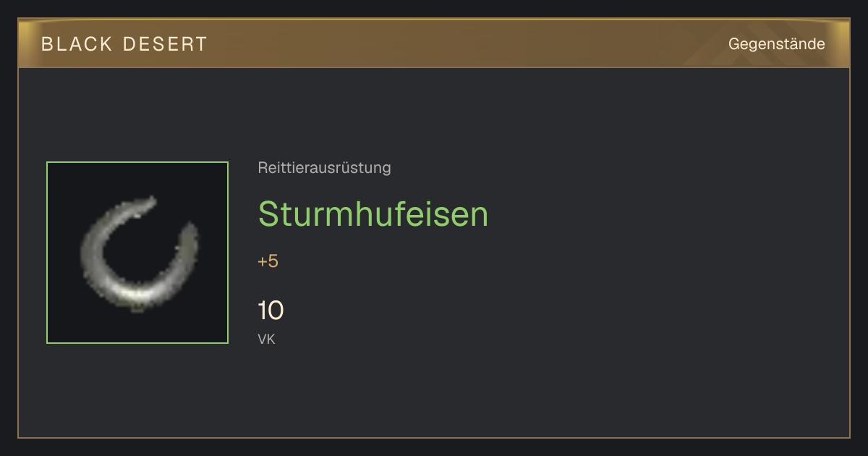This screenshot has height=456, width=868.
Task: Click the +5 enhancement level text
Action: tap(268, 261)
